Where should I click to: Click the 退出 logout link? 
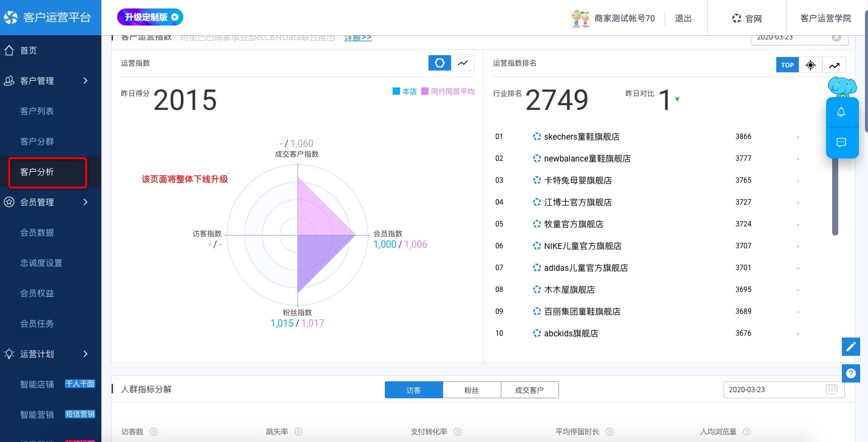[683, 18]
